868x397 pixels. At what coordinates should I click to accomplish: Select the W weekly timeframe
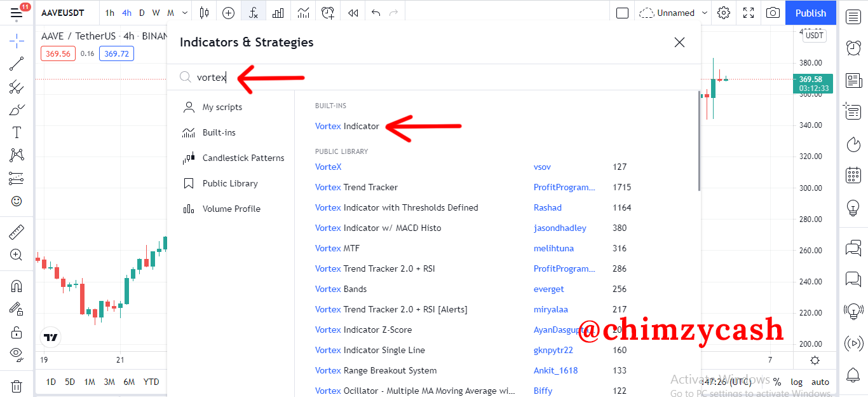[x=156, y=13]
